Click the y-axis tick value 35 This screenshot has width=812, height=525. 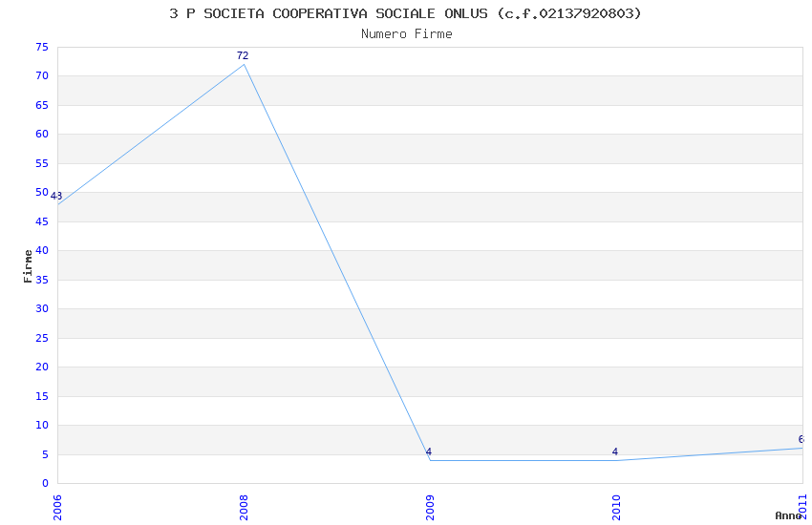(x=42, y=280)
